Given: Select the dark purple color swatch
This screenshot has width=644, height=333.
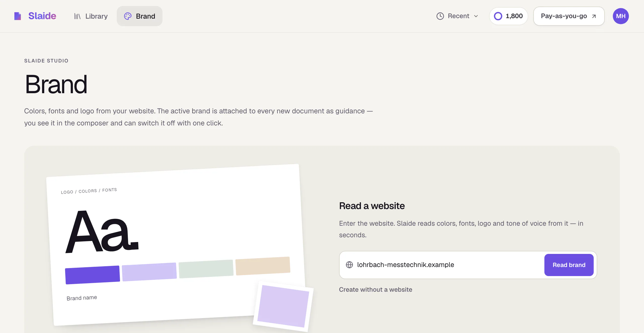Looking at the screenshot, I should 92,275.
